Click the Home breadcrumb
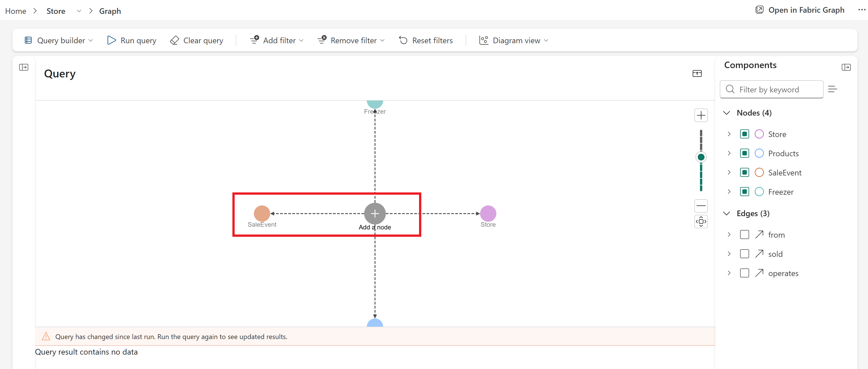Screen dimensions: 868x369 click(x=16, y=11)
